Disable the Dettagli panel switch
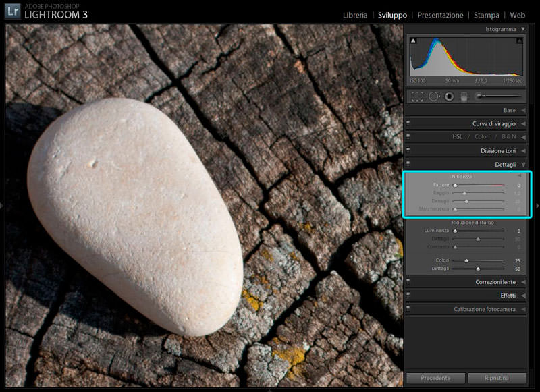 [x=408, y=164]
